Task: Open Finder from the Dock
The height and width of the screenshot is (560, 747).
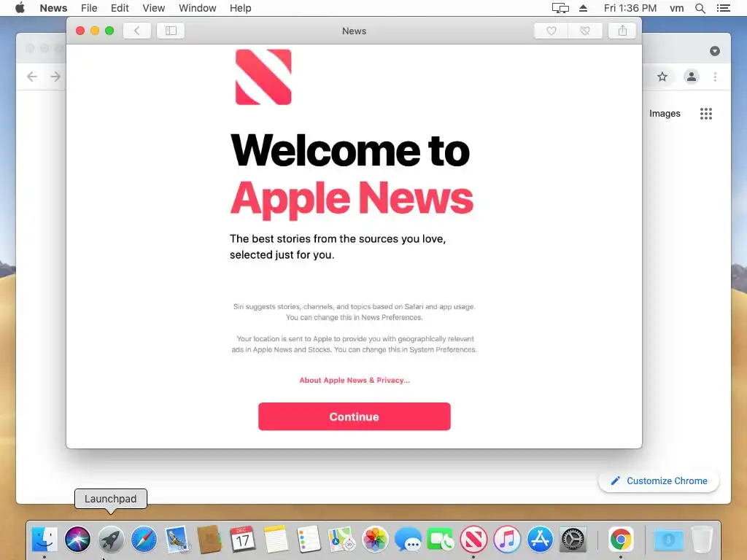Action: (44, 540)
